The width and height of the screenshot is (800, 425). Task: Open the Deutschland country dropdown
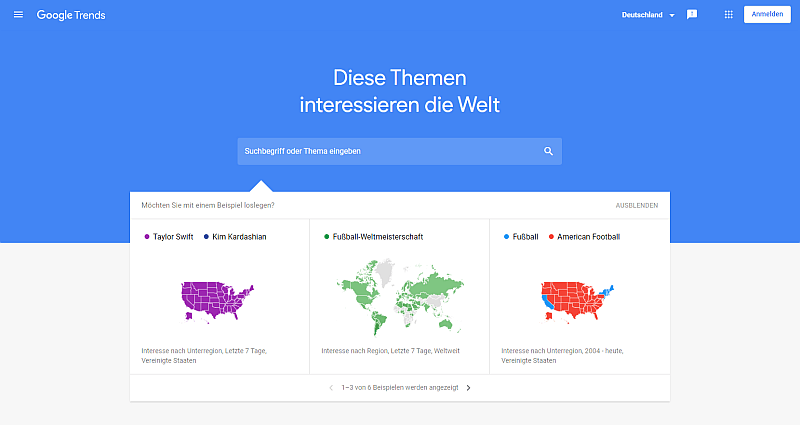pyautogui.click(x=648, y=15)
